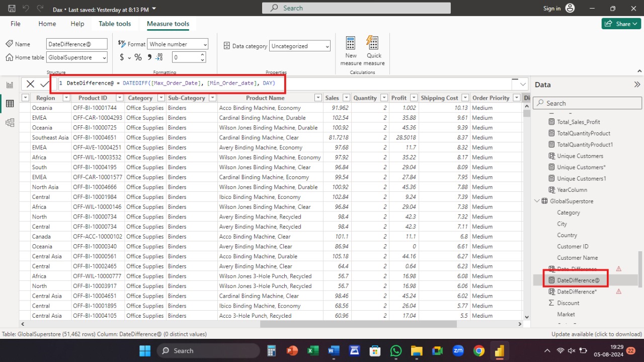Open the Product Name column filter dropdown
This screenshot has height=362, width=644.
coord(318,98)
